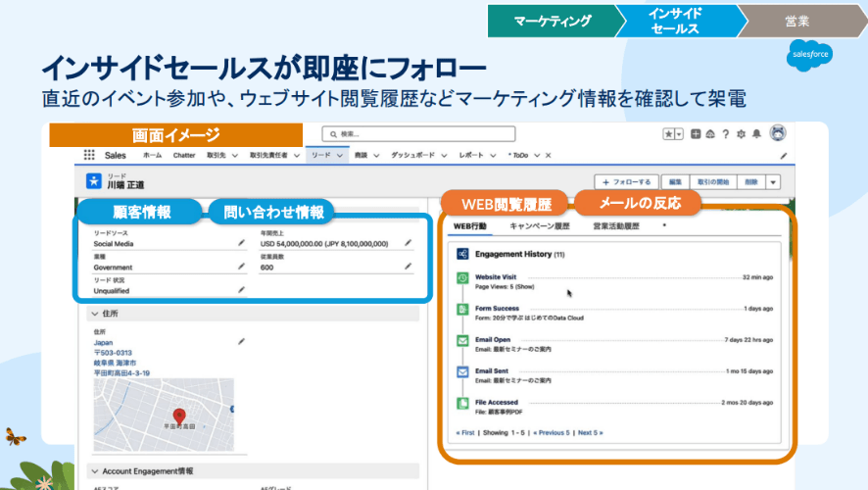Go to Next 5 engagement entries
868x490 pixels.
(590, 432)
